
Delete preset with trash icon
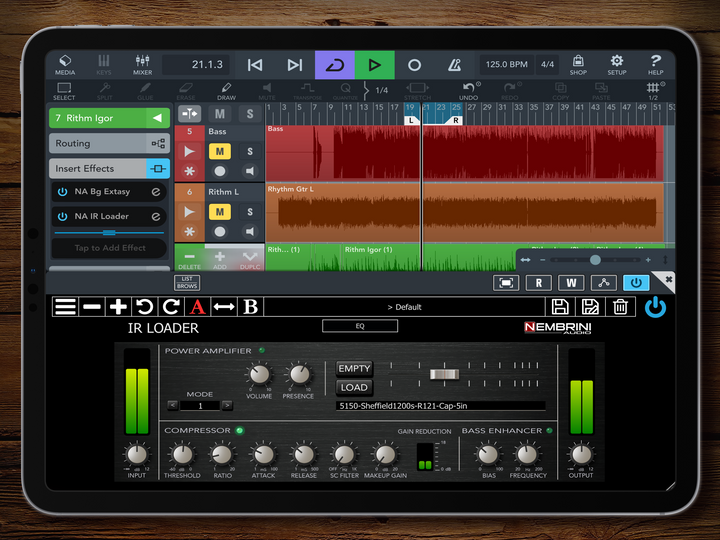(620, 307)
